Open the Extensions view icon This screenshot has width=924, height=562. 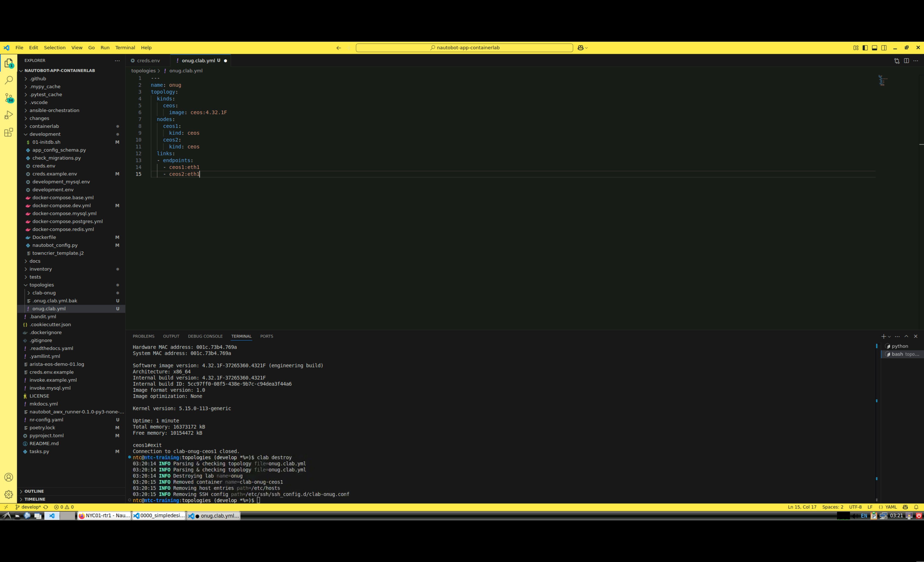pos(9,132)
